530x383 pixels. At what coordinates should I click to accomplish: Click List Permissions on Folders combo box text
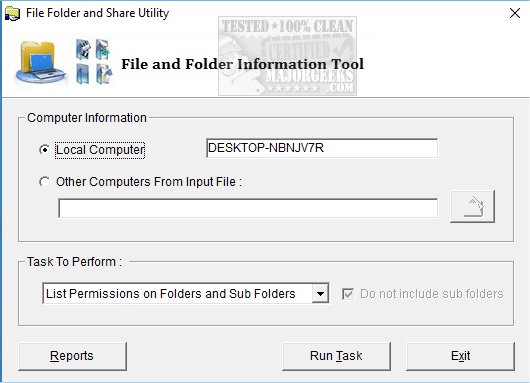[x=171, y=293]
